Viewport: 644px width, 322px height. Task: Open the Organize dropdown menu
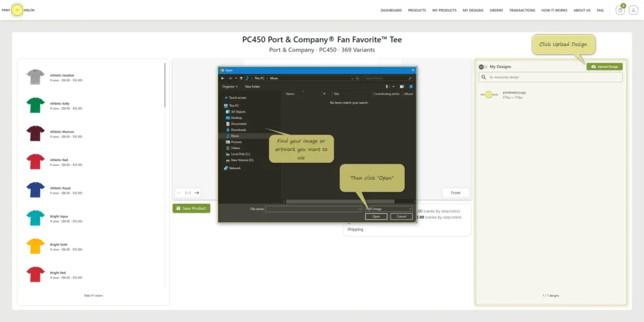point(230,87)
